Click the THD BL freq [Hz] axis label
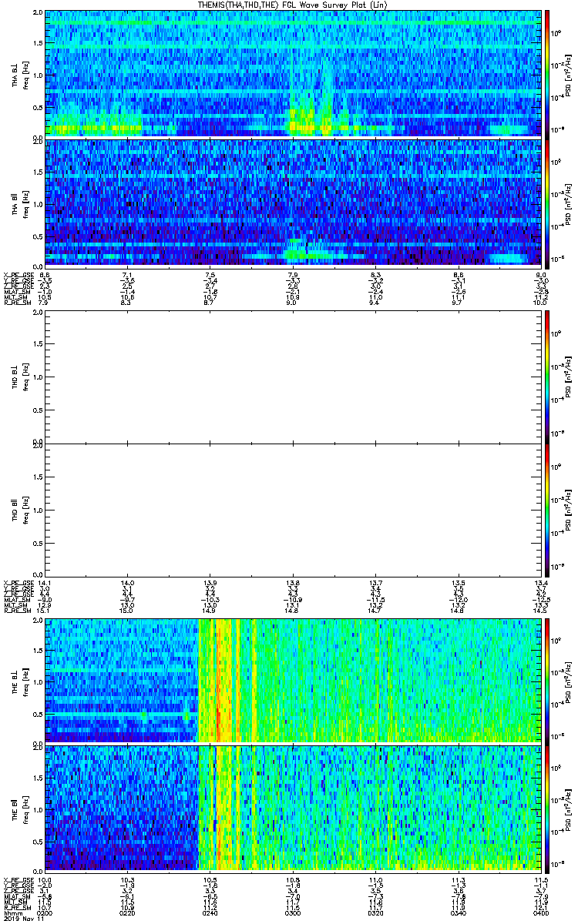The width and height of the screenshot is (578, 924). (26, 377)
